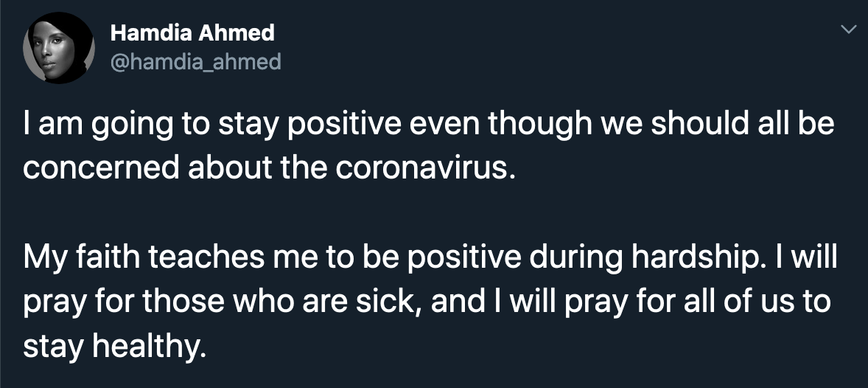Click the "stay healthy." line of the tweet
868x388 pixels.
tap(111, 345)
